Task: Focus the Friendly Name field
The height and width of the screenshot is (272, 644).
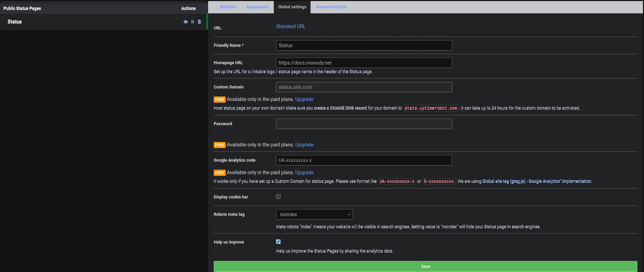Action: click(364, 45)
